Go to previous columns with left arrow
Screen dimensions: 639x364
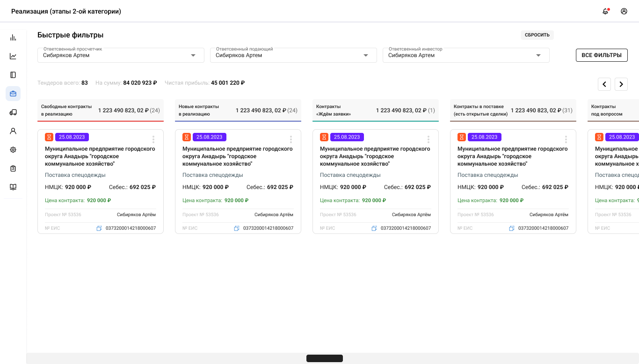tap(604, 84)
